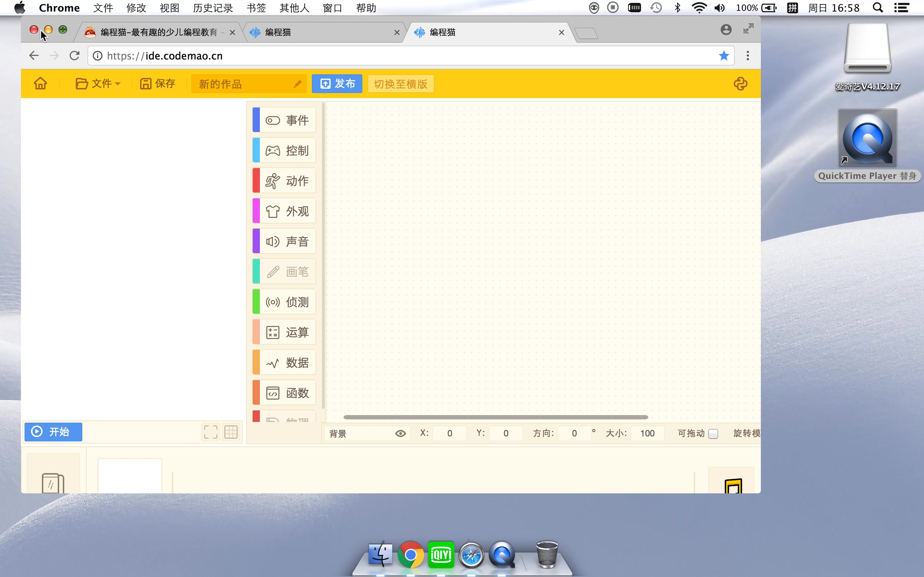Click the 开始 (Start) playback button

point(53,431)
